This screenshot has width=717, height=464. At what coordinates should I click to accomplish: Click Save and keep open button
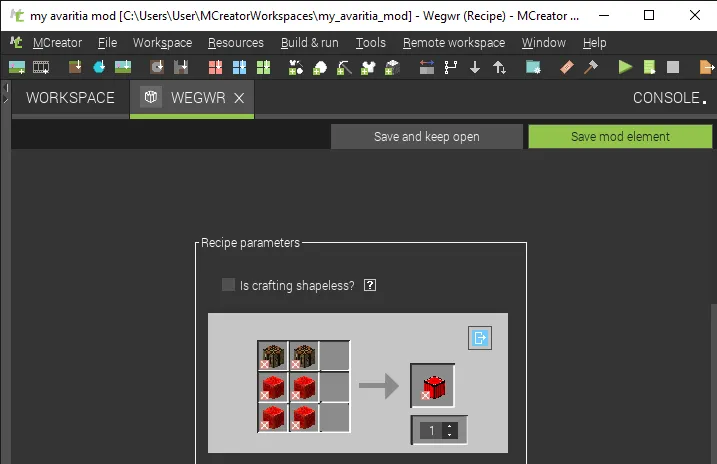(x=427, y=136)
